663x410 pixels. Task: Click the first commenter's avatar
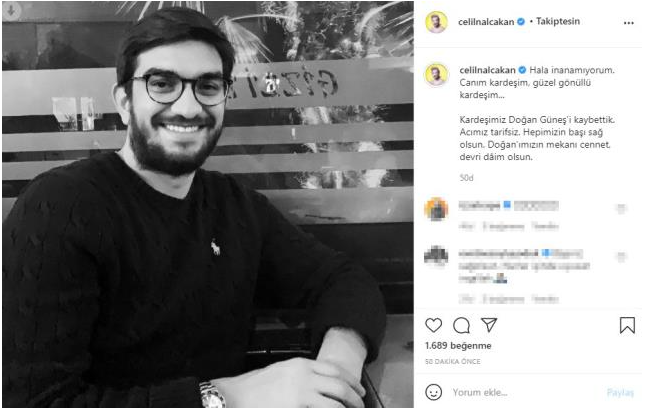436,209
